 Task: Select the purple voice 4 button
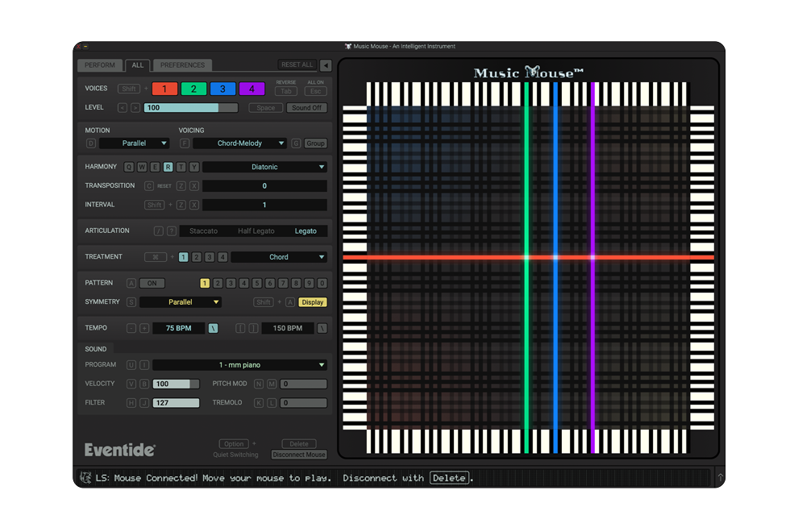[251, 89]
